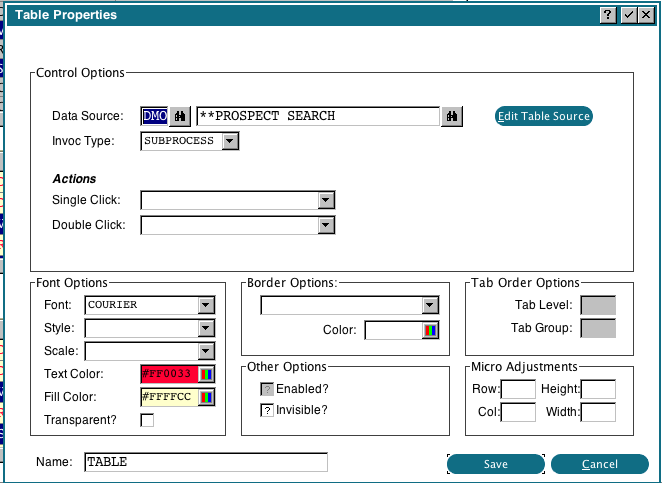Screen dimensions: 662x483
Task: Open the Border Color palette picker icon
Action: [431, 330]
